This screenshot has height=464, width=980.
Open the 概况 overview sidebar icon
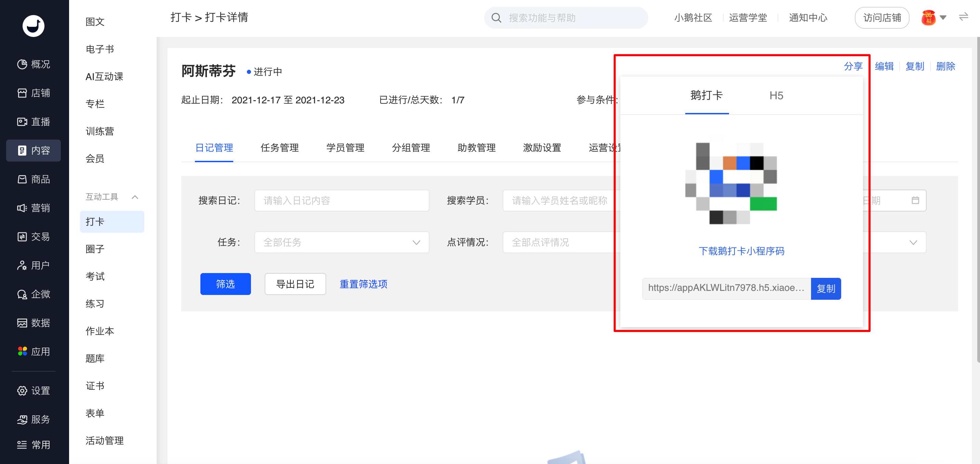point(23,64)
